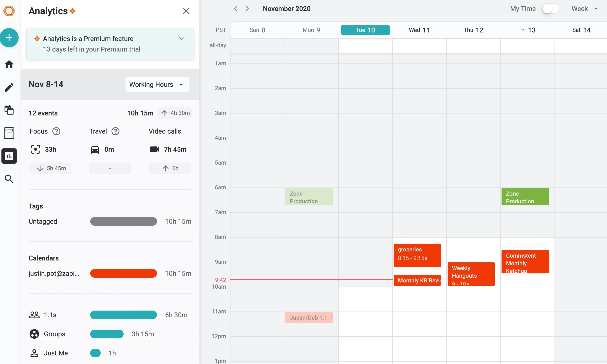Screen dimensions: 607x364
Task: Select the Tue 10 day header
Action: point(365,30)
